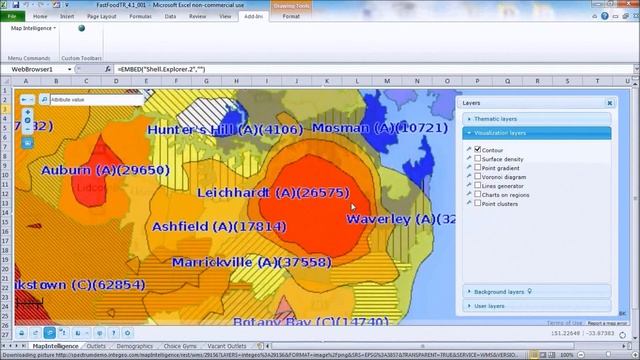Open the Name Box dropdown arrow

tap(69, 69)
